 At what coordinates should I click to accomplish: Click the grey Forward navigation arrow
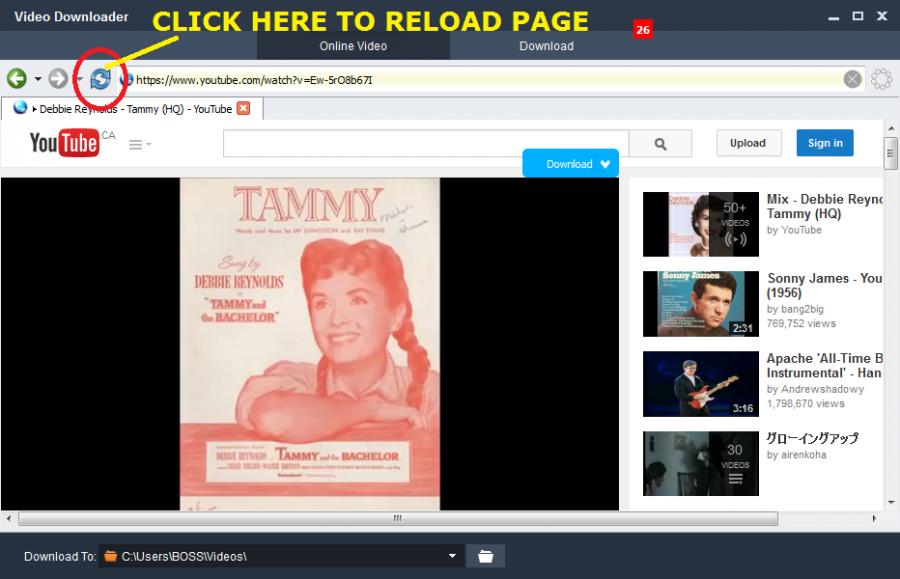57,79
